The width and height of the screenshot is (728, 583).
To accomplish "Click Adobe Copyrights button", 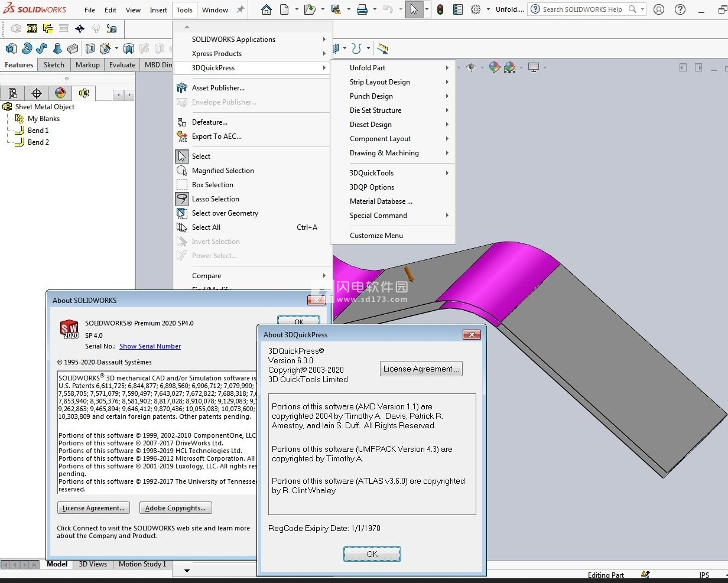I will pos(175,508).
